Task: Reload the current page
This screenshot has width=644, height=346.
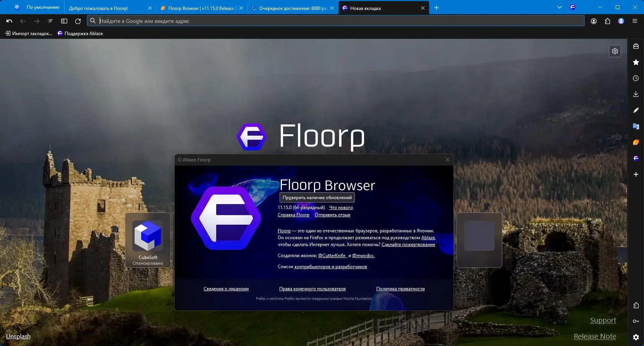Action: tap(78, 21)
